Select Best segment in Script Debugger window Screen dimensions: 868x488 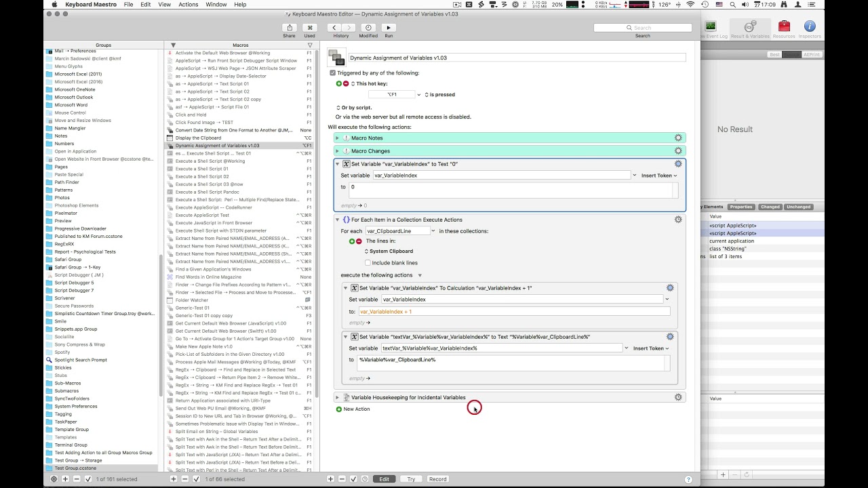coord(774,54)
